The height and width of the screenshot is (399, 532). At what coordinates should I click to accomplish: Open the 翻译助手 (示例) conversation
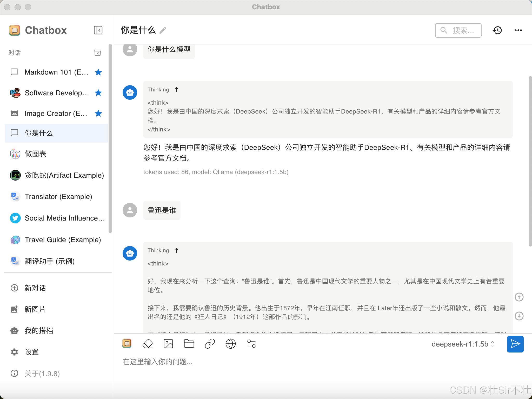point(56,261)
